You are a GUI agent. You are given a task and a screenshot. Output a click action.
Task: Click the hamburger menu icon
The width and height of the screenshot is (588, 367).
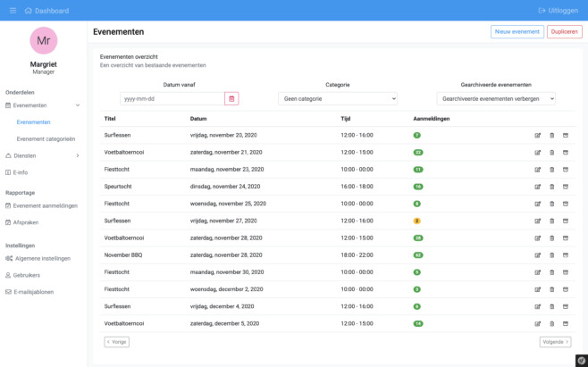click(x=12, y=11)
